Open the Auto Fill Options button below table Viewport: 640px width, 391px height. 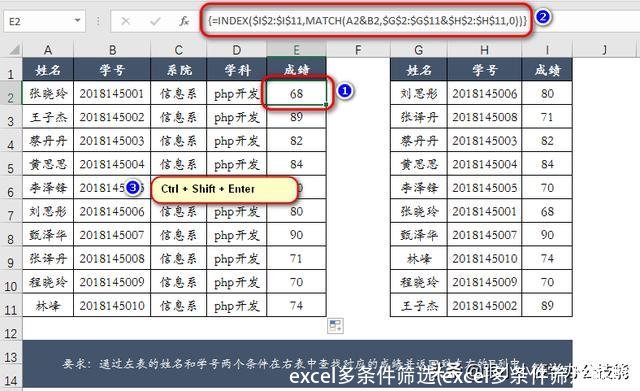336,326
